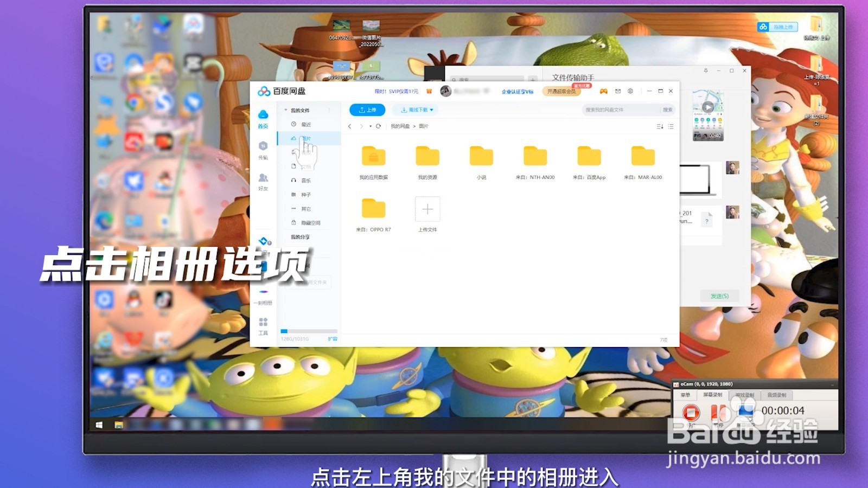Refresh the file list
Viewport: 868px width, 488px height.
[379, 126]
